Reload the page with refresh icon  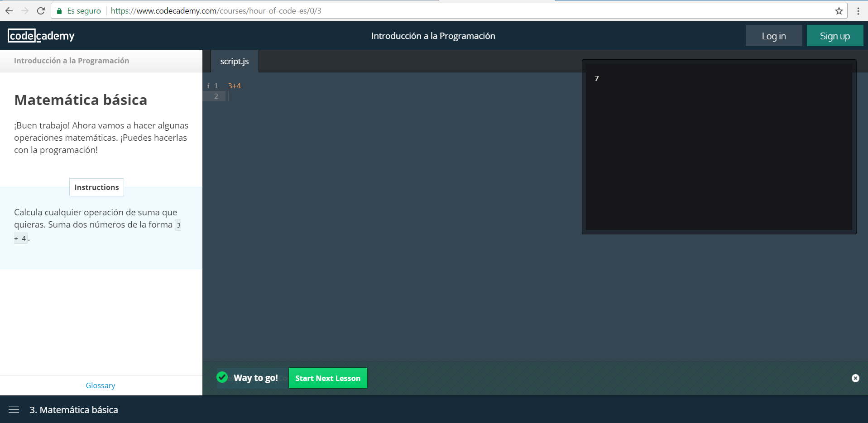point(41,11)
